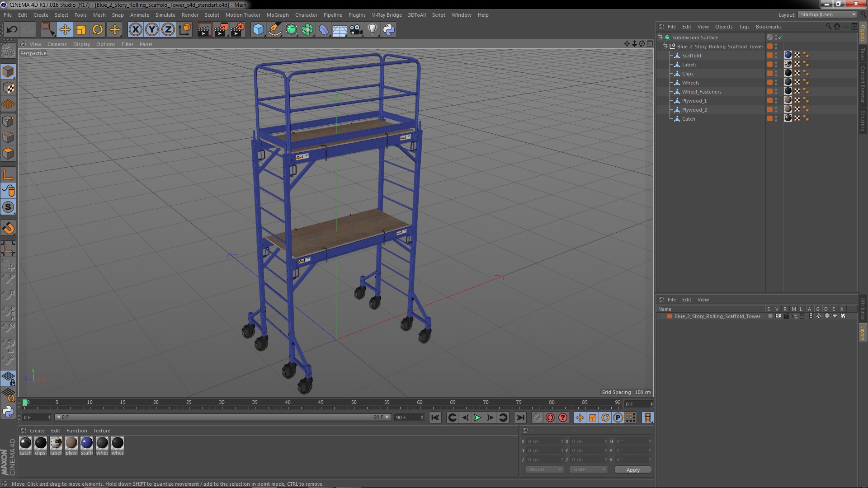Open the World coordinate dropdown

click(x=545, y=469)
